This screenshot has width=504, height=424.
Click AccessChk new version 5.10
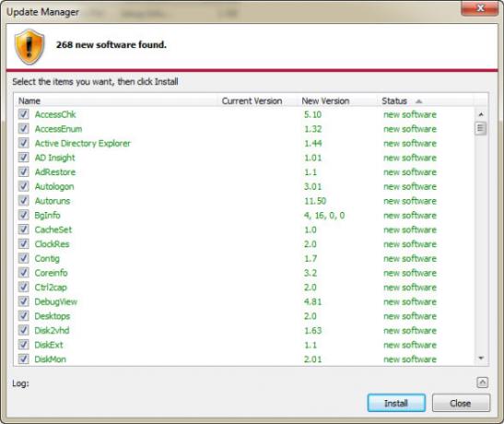coord(312,114)
